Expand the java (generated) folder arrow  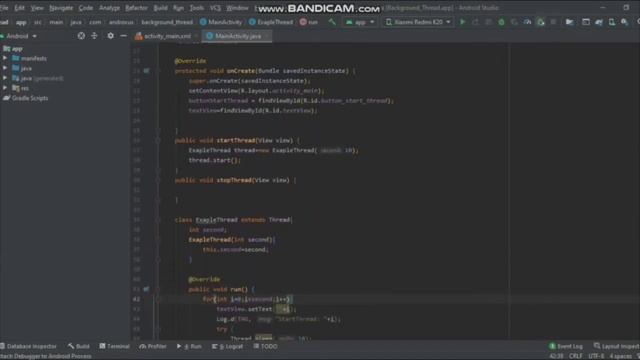[5, 78]
